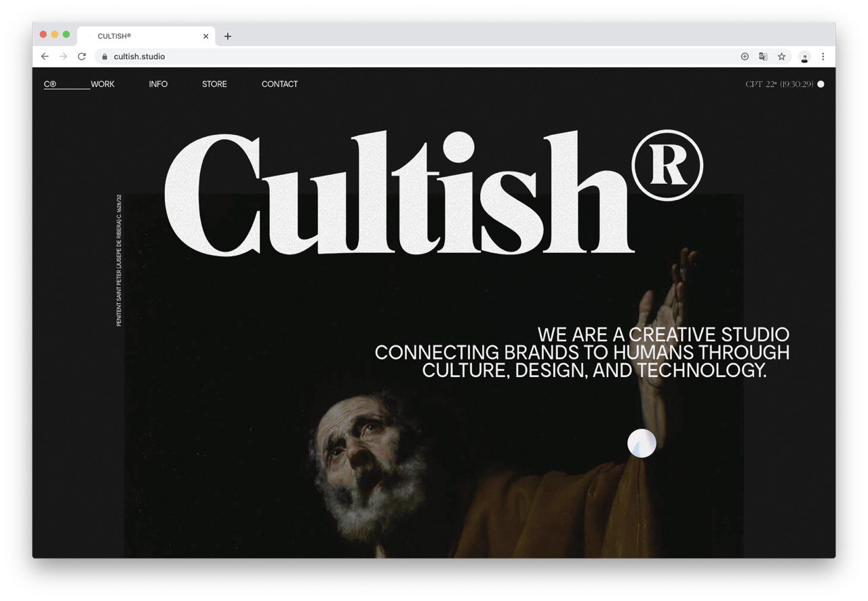Open the WORK nav item
The width and height of the screenshot is (868, 601).
tap(102, 84)
